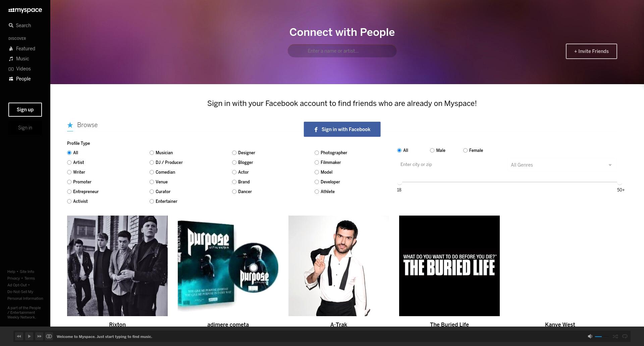
Task: Open People in Discover menu
Action: tap(23, 79)
